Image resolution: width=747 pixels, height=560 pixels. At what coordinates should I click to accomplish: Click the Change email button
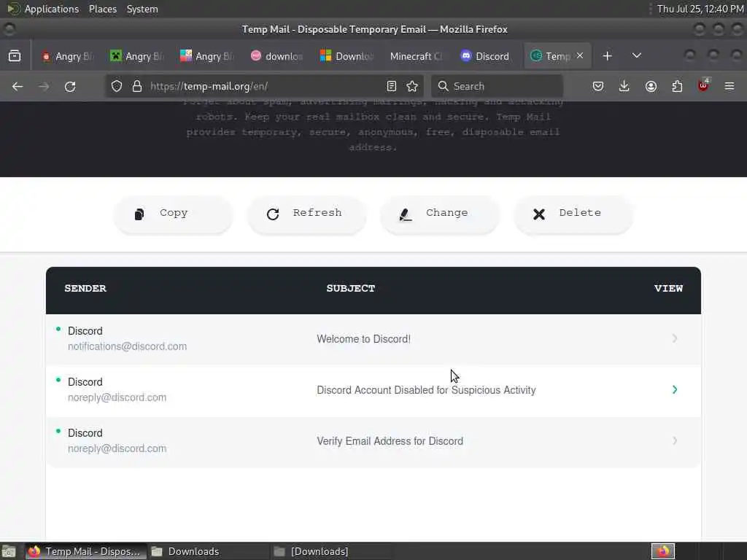pyautogui.click(x=440, y=214)
